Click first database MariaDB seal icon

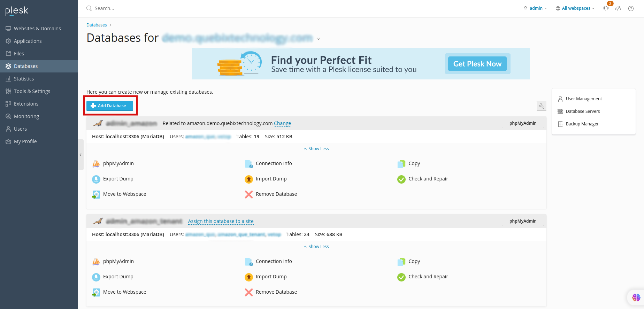pyautogui.click(x=98, y=123)
